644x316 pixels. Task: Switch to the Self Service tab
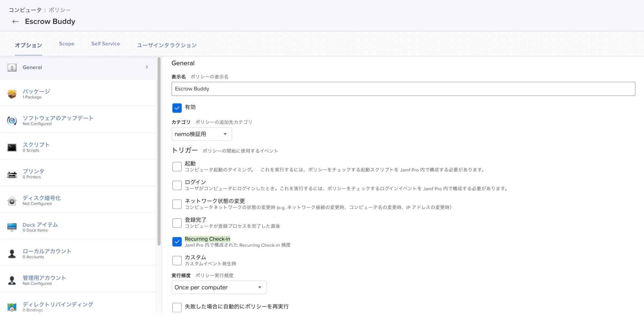(x=105, y=44)
